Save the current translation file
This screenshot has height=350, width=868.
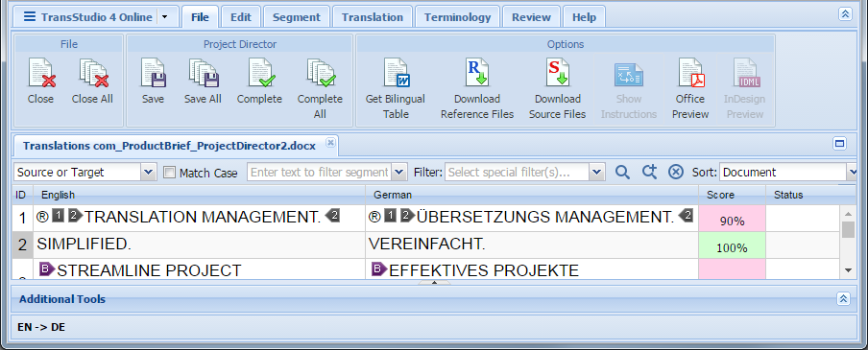153,74
